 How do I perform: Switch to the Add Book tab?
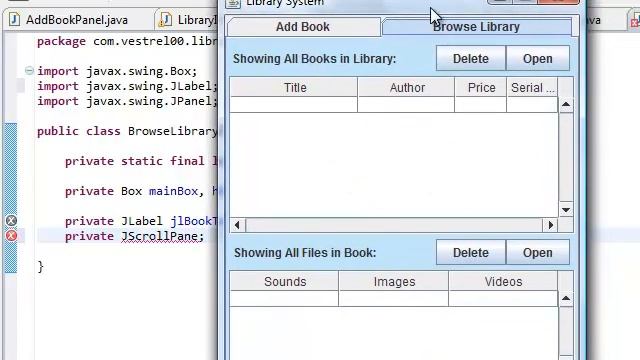click(303, 27)
